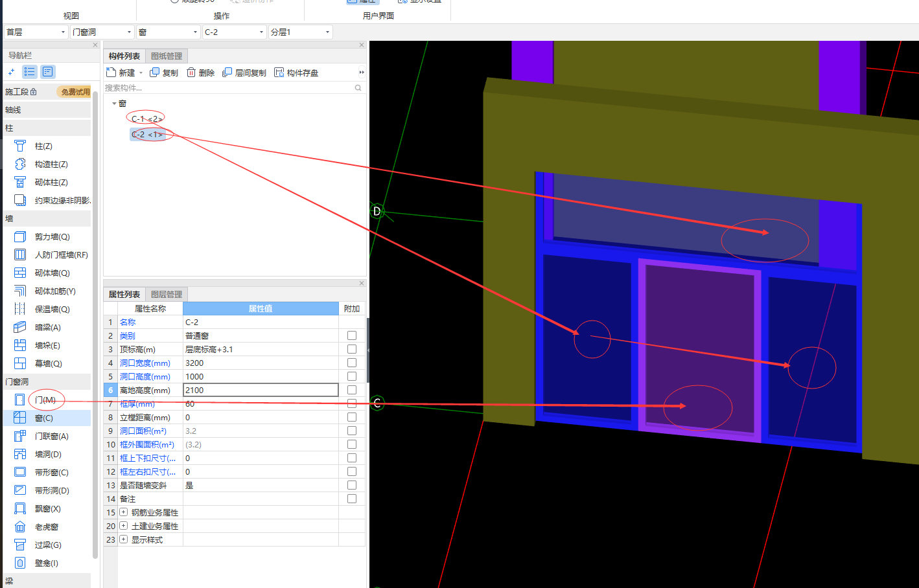
Task: Toggle 附加 checkbox for 洞口面积 row
Action: click(x=352, y=431)
